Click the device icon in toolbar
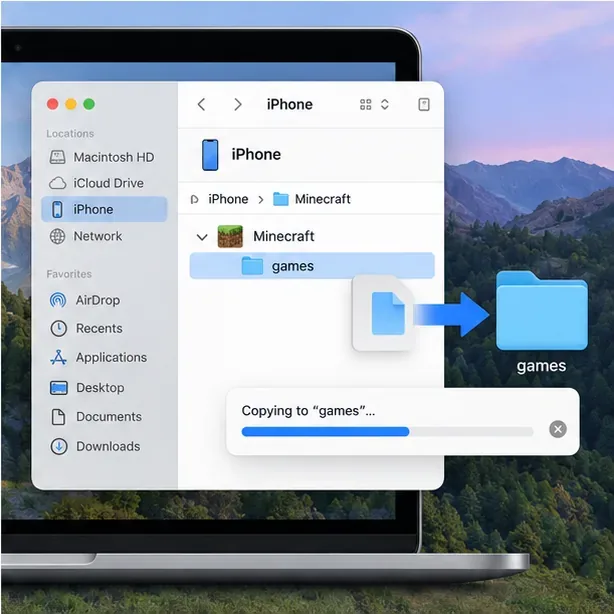This screenshot has width=614, height=614. [424, 105]
